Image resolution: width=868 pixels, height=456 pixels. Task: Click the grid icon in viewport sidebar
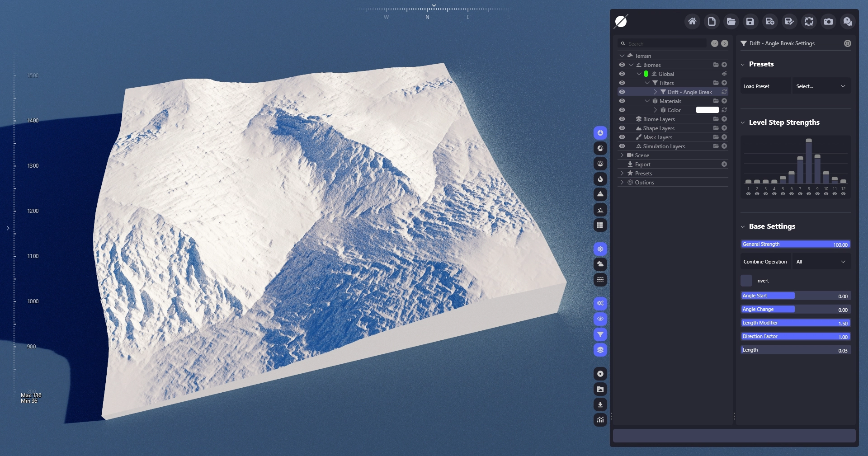pos(600,225)
